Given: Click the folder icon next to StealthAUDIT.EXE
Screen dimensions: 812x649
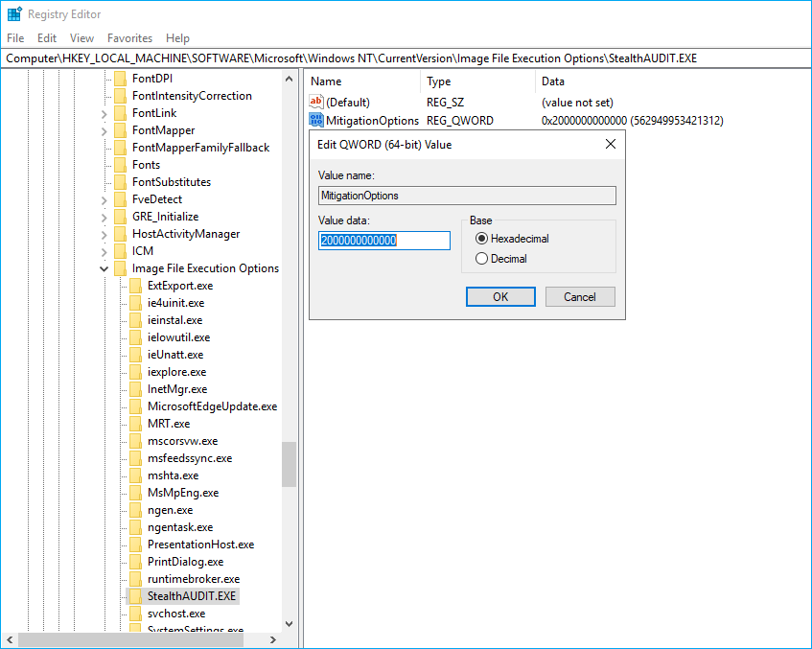Looking at the screenshot, I should [135, 595].
